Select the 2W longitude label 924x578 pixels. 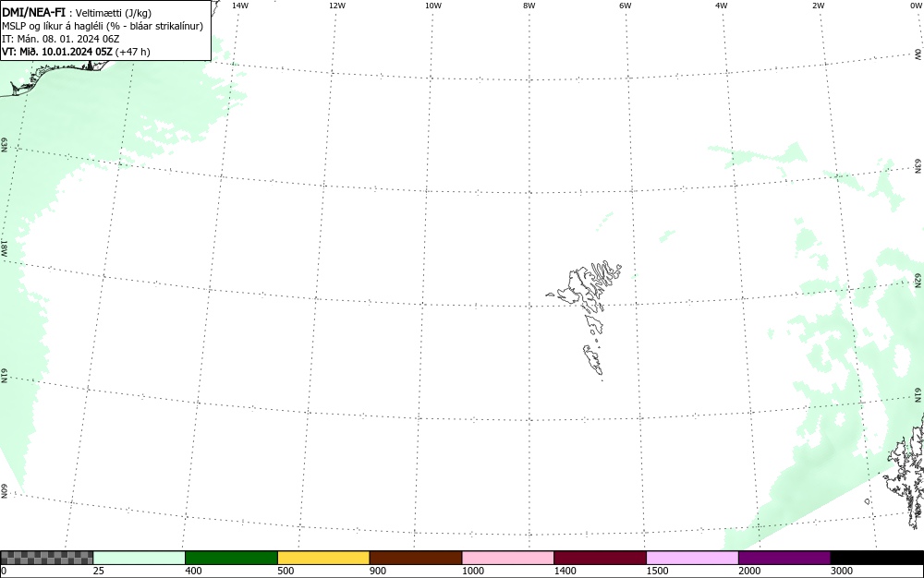point(818,6)
